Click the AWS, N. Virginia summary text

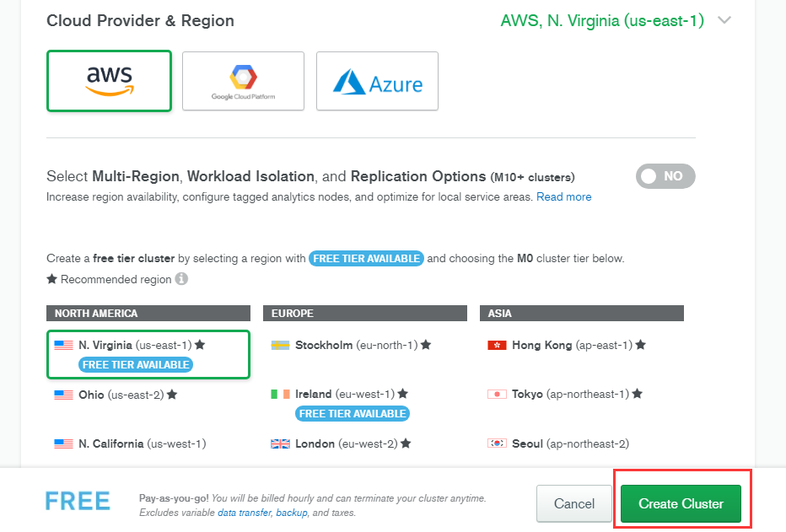(601, 20)
